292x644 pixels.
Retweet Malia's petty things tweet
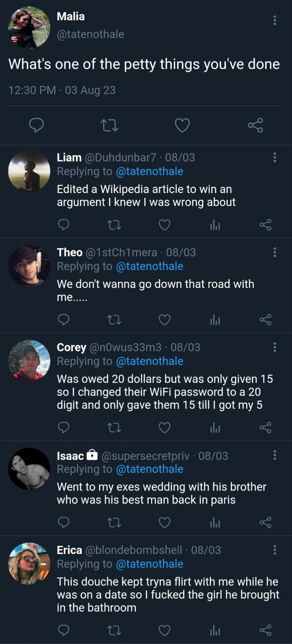click(x=109, y=125)
